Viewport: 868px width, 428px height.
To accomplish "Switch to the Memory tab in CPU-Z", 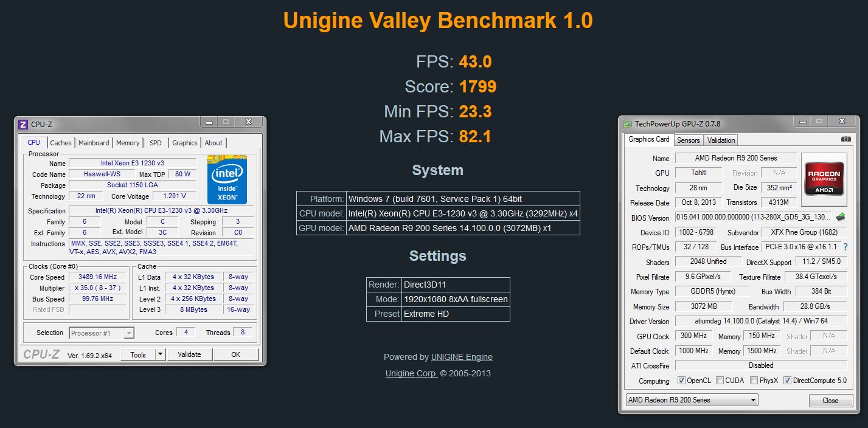I will click(x=128, y=143).
